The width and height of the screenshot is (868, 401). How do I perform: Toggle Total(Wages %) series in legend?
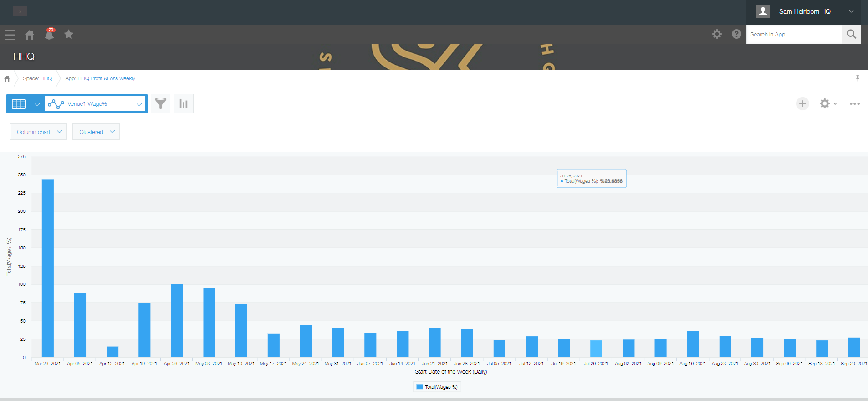pyautogui.click(x=437, y=387)
